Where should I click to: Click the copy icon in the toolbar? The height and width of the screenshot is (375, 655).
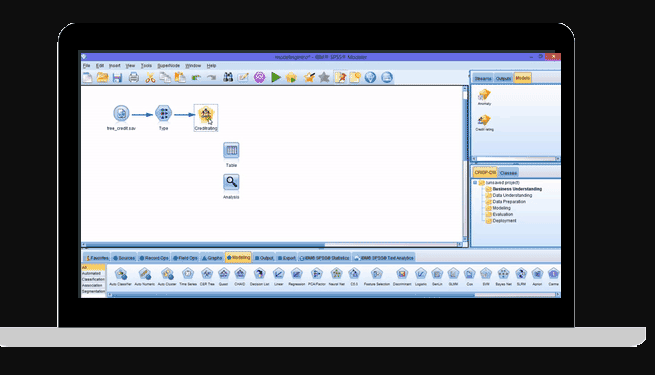(x=165, y=77)
